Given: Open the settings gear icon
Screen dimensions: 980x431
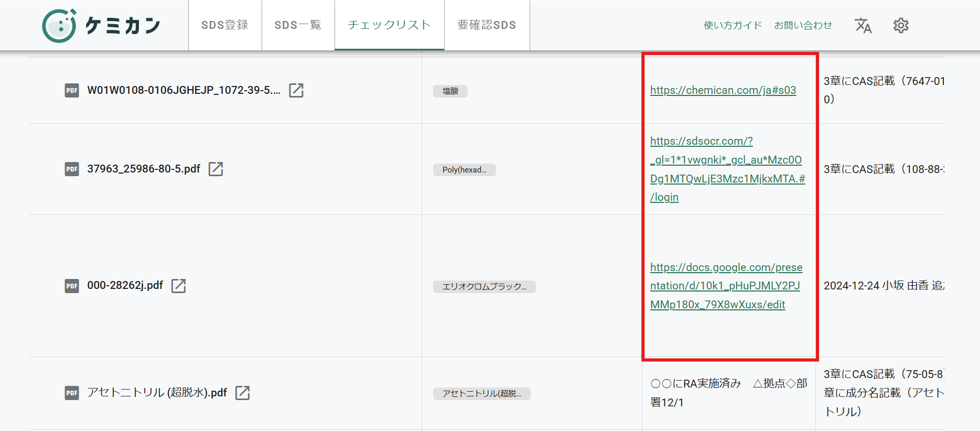Looking at the screenshot, I should pyautogui.click(x=901, y=25).
